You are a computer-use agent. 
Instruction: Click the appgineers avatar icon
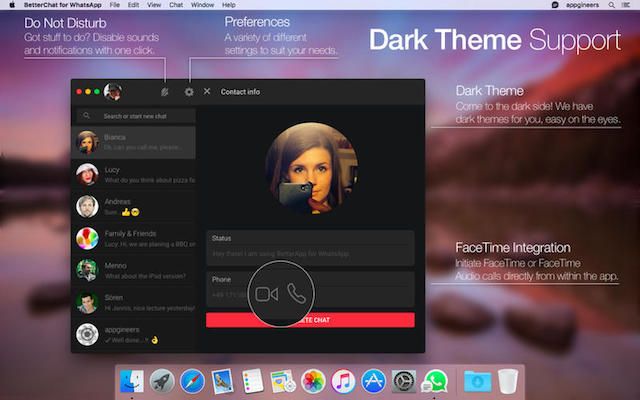pyautogui.click(x=87, y=334)
